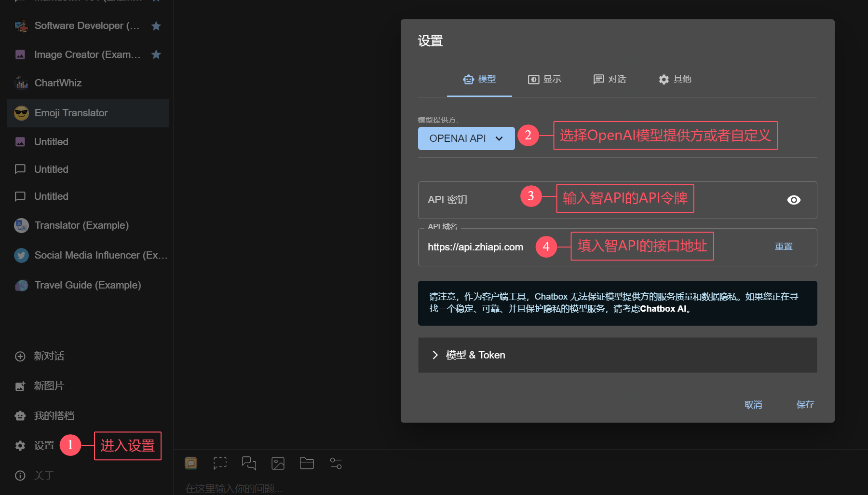This screenshot has width=868, height=495.
Task: Click the gear icon on 其他 tab
Action: 664,80
